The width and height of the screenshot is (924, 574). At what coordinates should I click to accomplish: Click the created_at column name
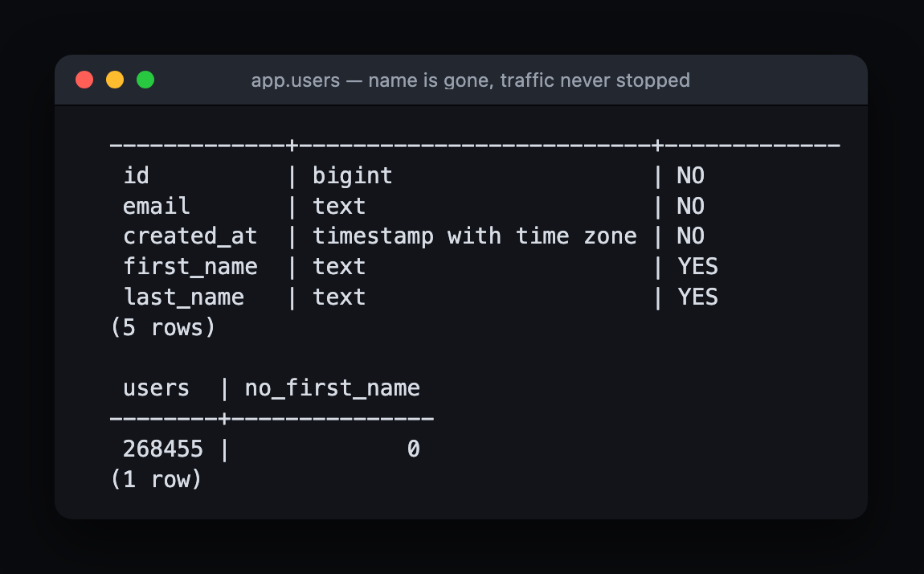(x=190, y=236)
